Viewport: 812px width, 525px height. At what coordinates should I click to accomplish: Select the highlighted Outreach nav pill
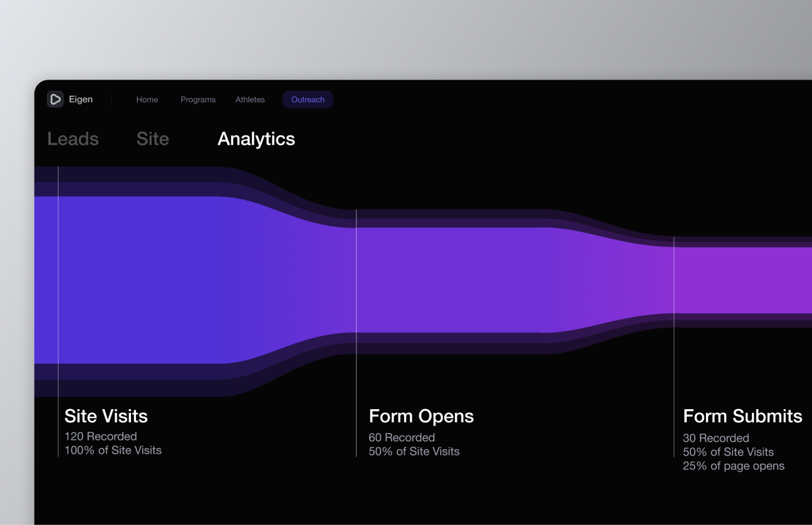point(308,100)
